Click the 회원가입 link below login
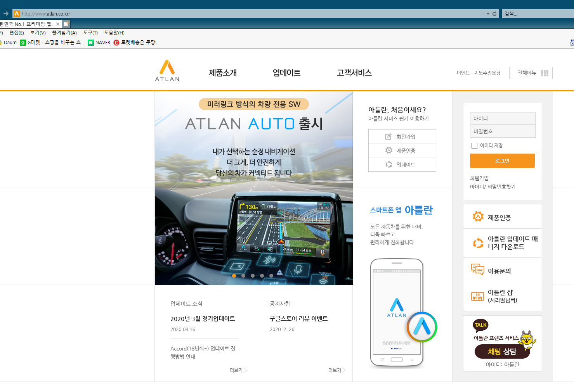The width and height of the screenshot is (574, 392). [479, 178]
